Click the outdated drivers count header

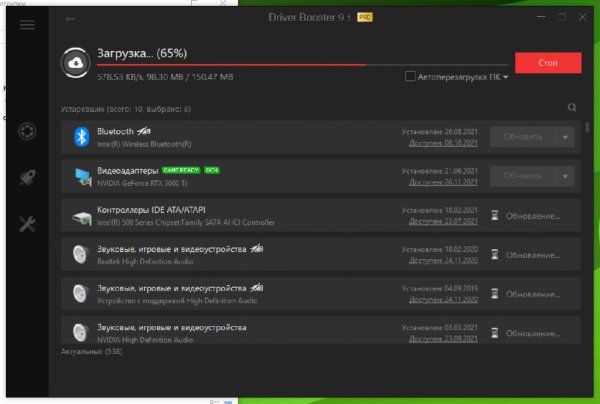click(126, 109)
